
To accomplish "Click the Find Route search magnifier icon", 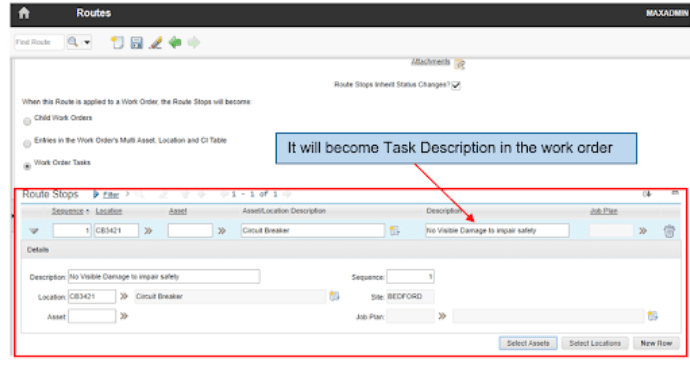I will click(x=73, y=42).
